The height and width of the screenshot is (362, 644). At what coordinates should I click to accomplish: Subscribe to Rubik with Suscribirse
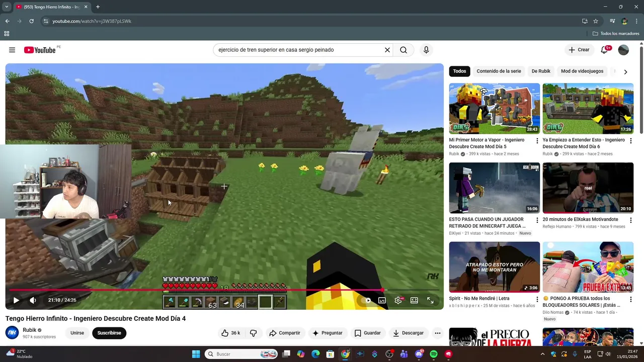109,333
